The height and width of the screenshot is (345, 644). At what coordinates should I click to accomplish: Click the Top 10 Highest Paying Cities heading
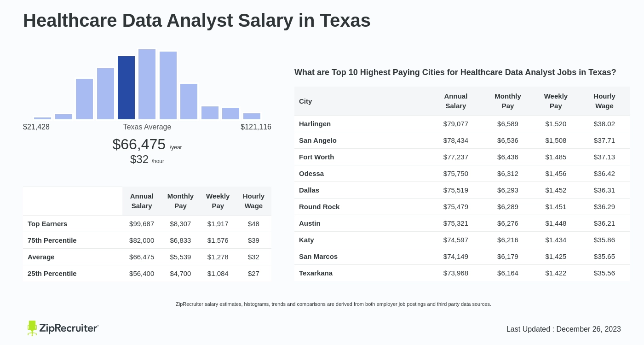[455, 72]
